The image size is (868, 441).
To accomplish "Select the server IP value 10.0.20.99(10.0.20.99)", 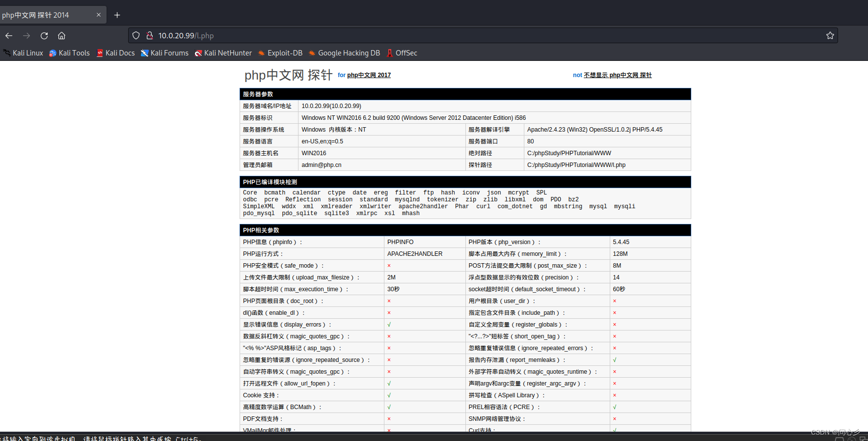I will [331, 106].
